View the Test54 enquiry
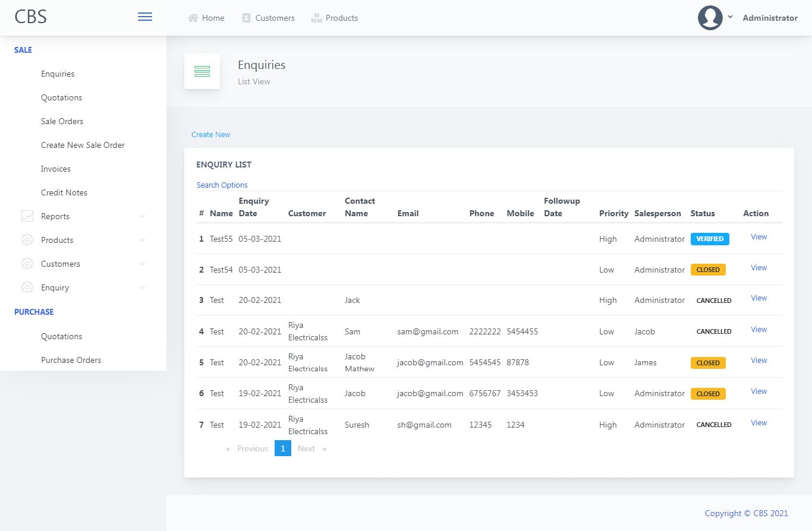The width and height of the screenshot is (812, 531). tap(759, 268)
